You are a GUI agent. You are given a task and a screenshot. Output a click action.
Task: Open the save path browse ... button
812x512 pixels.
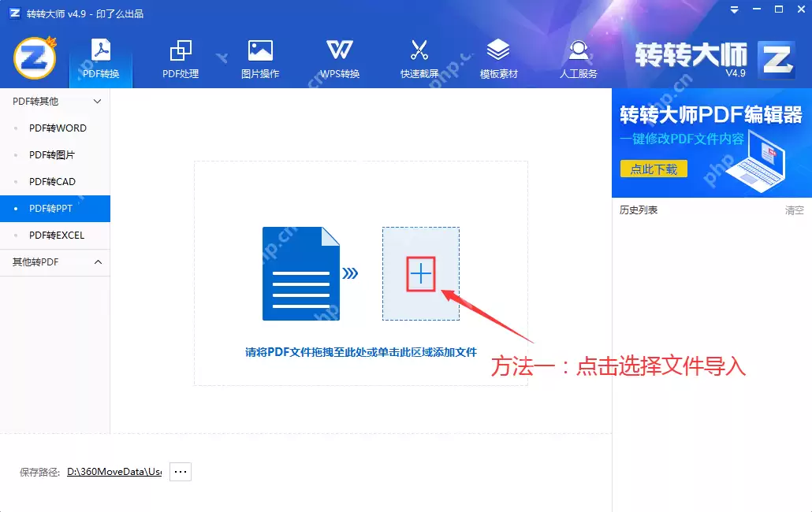click(x=180, y=471)
